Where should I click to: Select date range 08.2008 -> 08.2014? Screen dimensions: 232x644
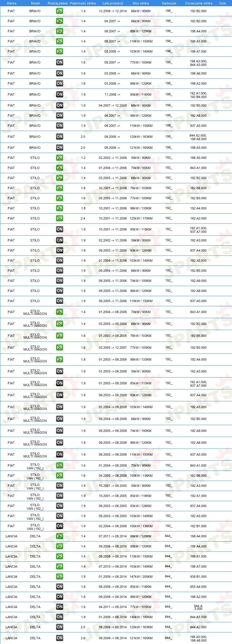(113, 587)
